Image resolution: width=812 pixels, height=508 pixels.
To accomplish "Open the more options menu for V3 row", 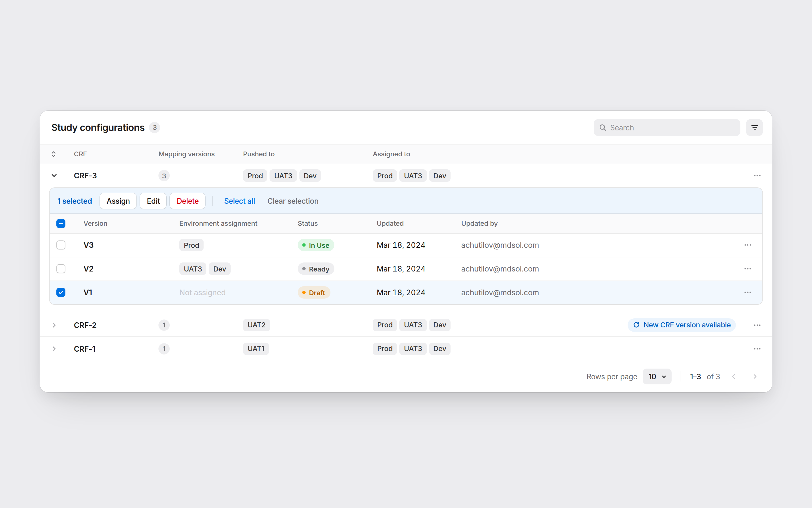I will tap(748, 245).
